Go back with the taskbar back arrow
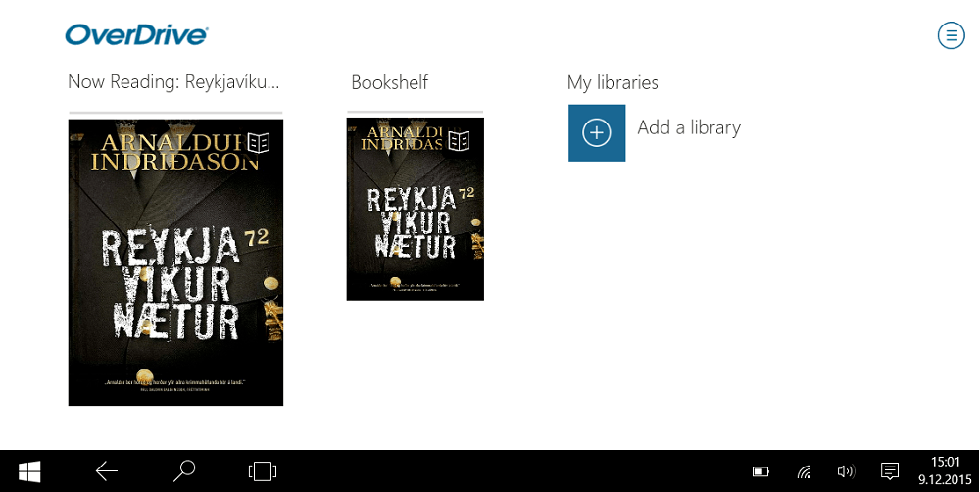The width and height of the screenshot is (980, 492). pos(107,471)
